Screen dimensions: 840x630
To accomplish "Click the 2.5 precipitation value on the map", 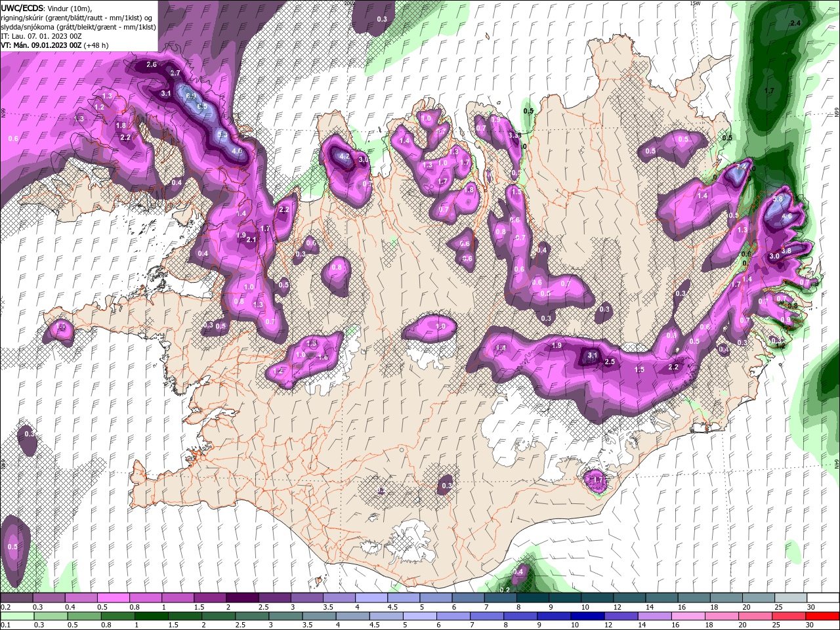I will click(x=609, y=362).
